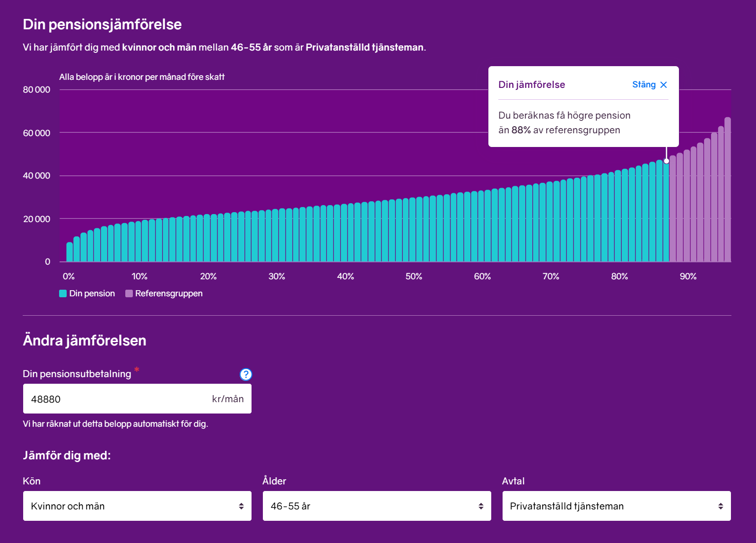Click the white marker dot on the chart
Viewport: 756px width, 543px height.
[x=666, y=161]
